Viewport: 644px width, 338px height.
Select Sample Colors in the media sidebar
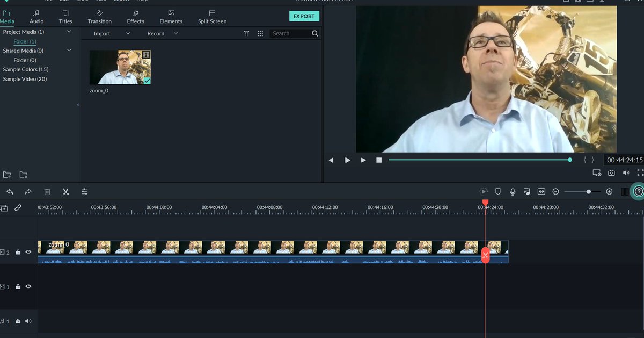(26, 69)
